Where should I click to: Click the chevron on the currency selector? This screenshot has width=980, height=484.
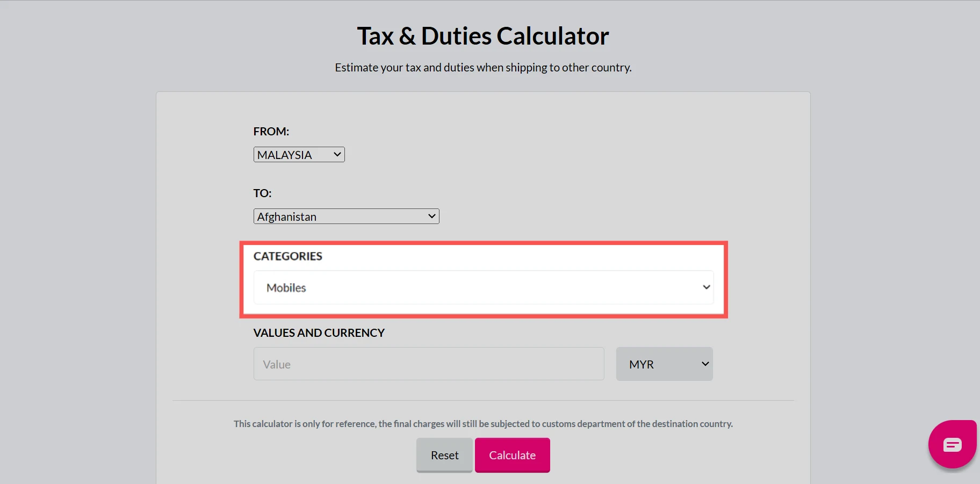[704, 364]
